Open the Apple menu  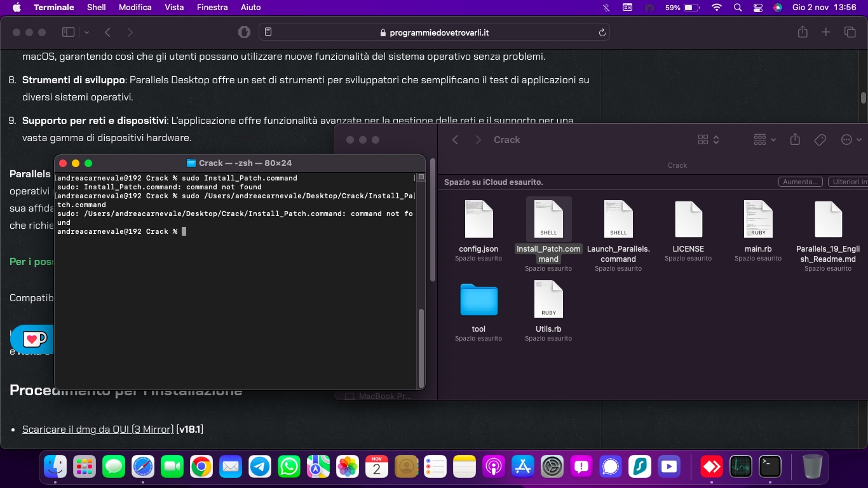[x=17, y=8]
